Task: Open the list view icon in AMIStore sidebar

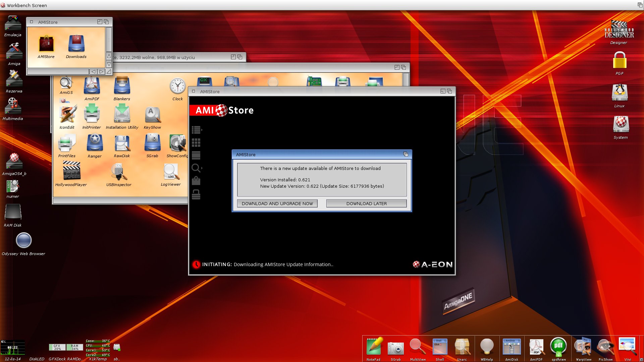Action: [x=196, y=130]
